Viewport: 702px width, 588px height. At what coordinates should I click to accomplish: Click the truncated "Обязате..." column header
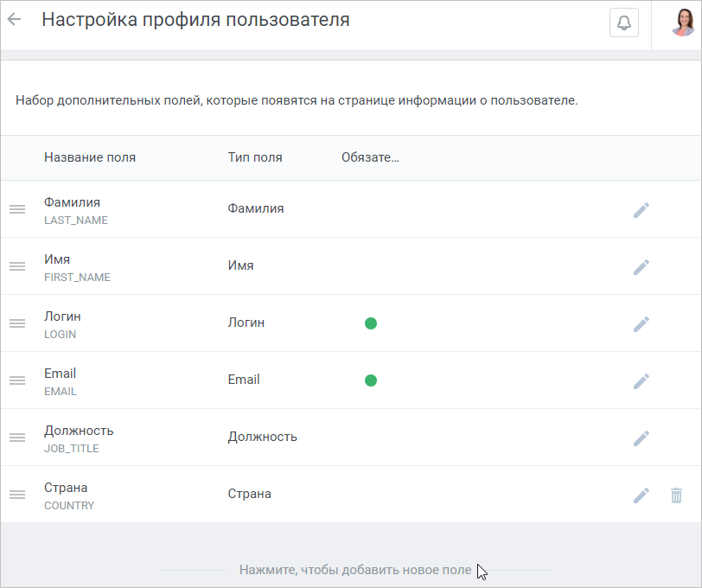tap(370, 157)
